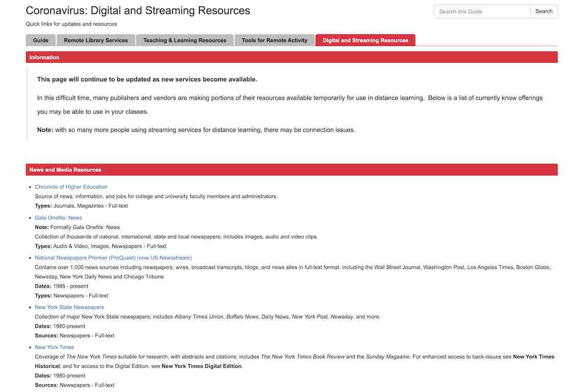Click the 'Note: with so many more people' line

coord(196,130)
